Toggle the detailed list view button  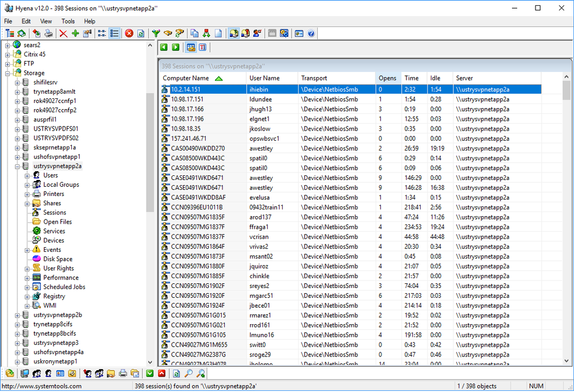(x=114, y=34)
